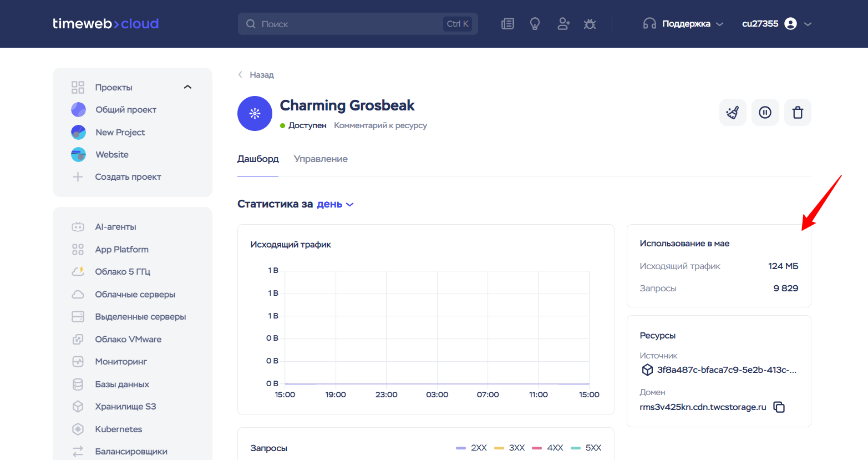Click the Проекты grid icon
The width and height of the screenshot is (868, 460).
78,88
